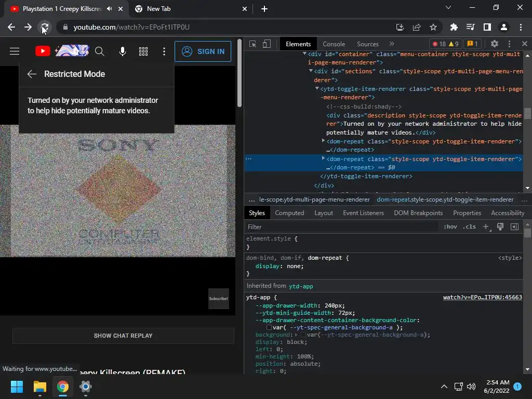
Task: Select dom-repeat breadcrumb in path bar
Action: (x=445, y=199)
